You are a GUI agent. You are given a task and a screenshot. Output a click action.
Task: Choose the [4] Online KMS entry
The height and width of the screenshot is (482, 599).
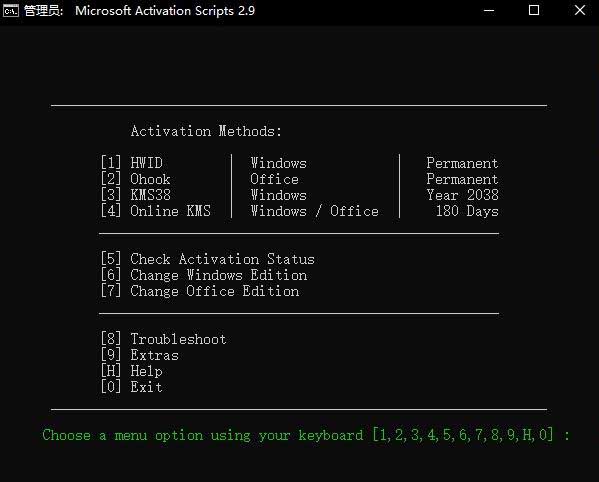155,211
